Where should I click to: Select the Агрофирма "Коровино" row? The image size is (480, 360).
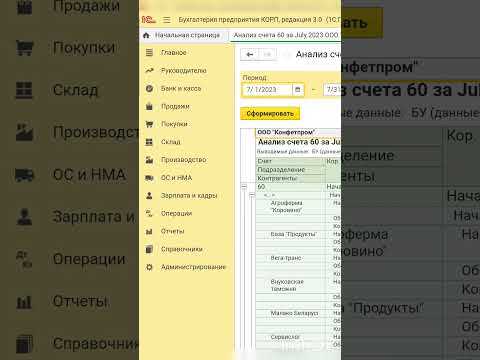coord(290,207)
